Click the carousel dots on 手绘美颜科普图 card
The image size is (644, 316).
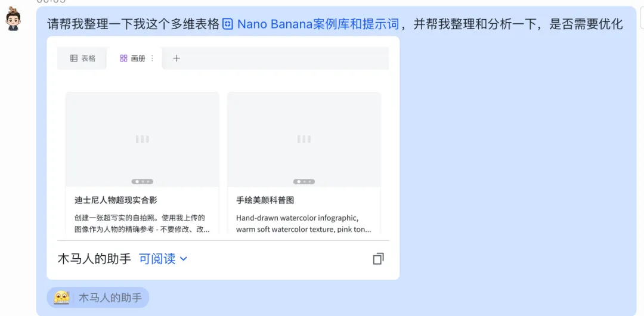click(304, 181)
